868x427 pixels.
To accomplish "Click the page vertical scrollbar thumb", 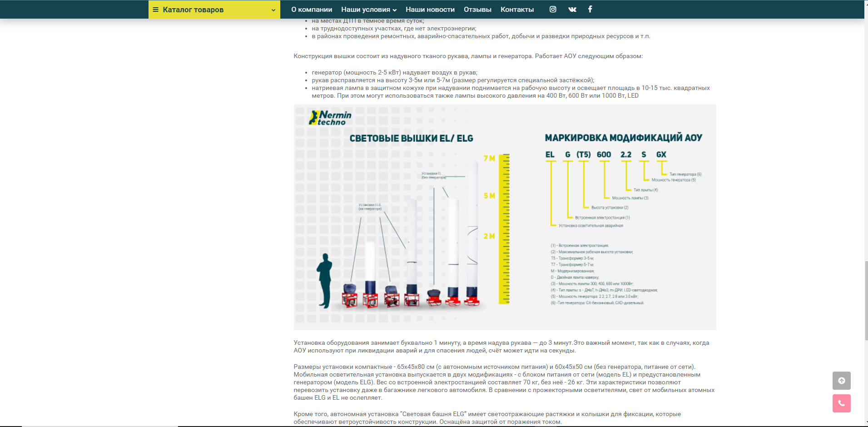I will pyautogui.click(x=866, y=300).
